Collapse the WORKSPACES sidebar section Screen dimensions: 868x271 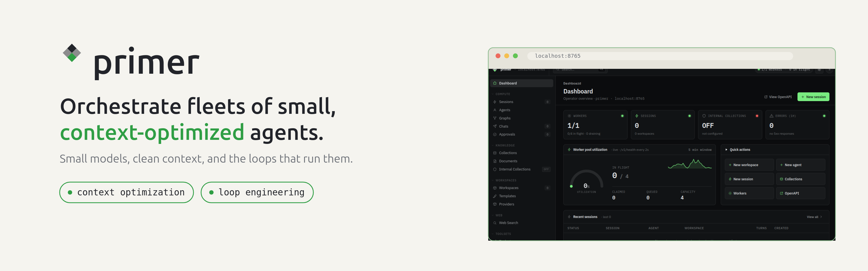coord(504,180)
